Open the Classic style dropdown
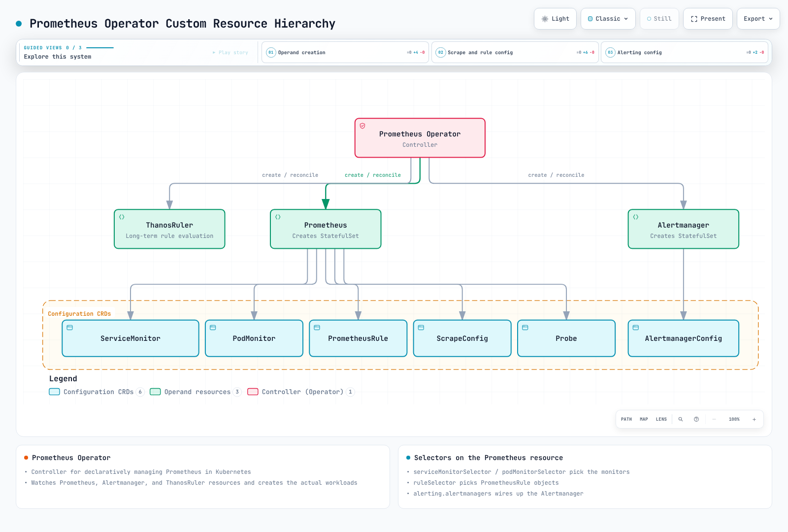The height and width of the screenshot is (532, 788). click(608, 19)
